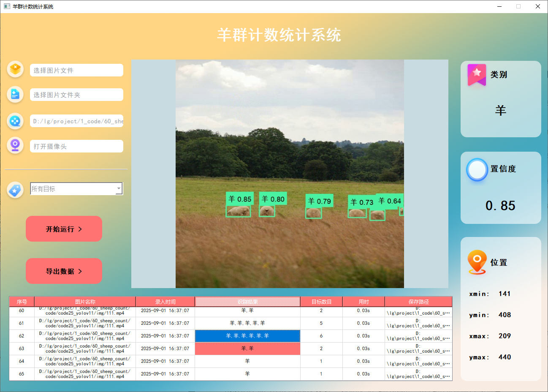
Task: Click the target count cell showing 6
Action: (321, 336)
